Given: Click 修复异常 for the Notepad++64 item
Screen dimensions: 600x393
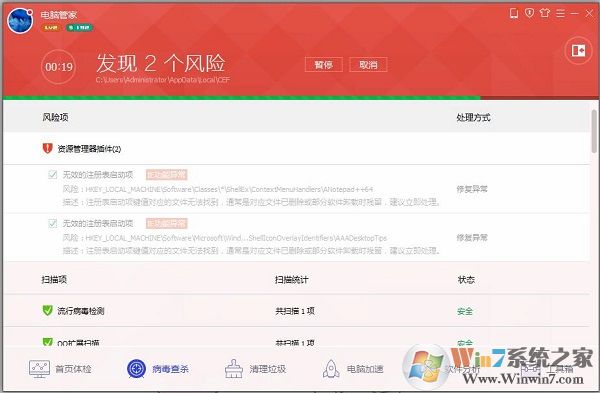Looking at the screenshot, I should [x=472, y=189].
